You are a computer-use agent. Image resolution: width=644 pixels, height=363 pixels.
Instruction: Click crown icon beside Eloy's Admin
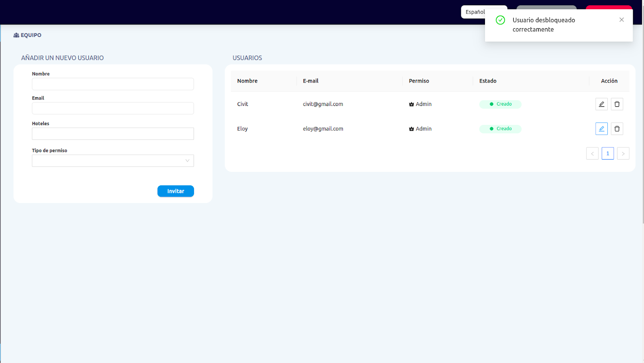[411, 129]
